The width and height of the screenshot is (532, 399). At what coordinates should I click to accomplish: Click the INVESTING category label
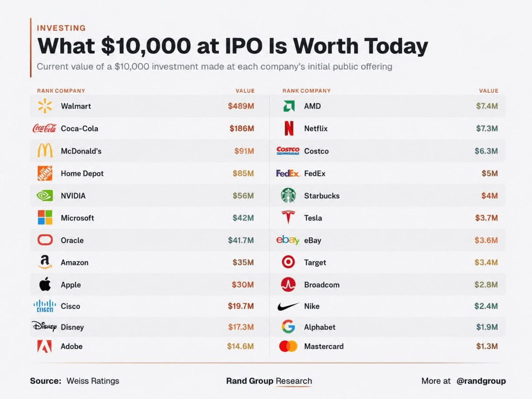(61, 28)
